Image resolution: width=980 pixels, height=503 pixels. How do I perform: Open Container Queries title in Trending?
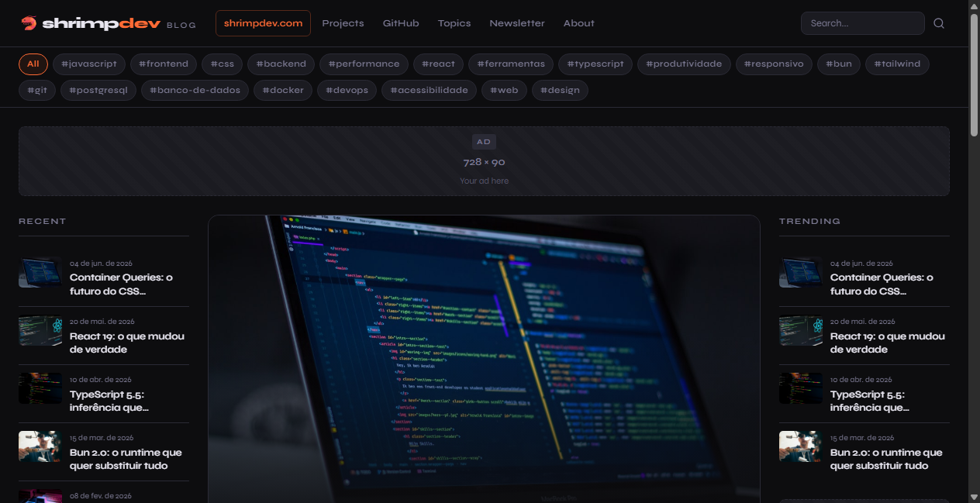click(x=882, y=284)
